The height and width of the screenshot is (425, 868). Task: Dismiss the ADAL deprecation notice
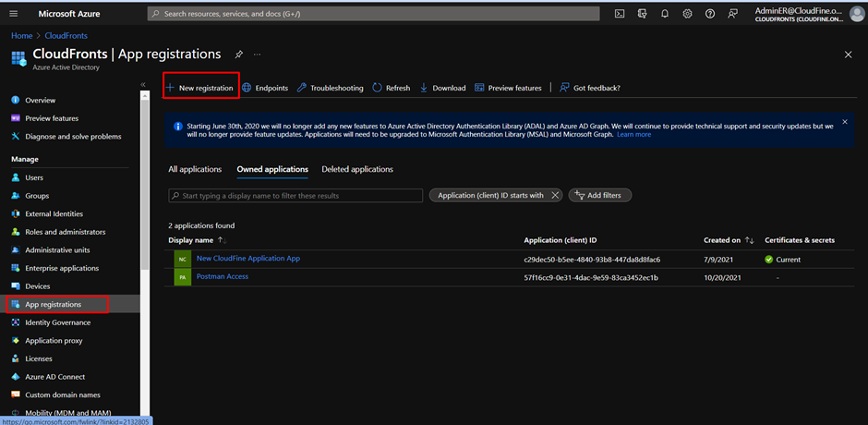pyautogui.click(x=845, y=121)
